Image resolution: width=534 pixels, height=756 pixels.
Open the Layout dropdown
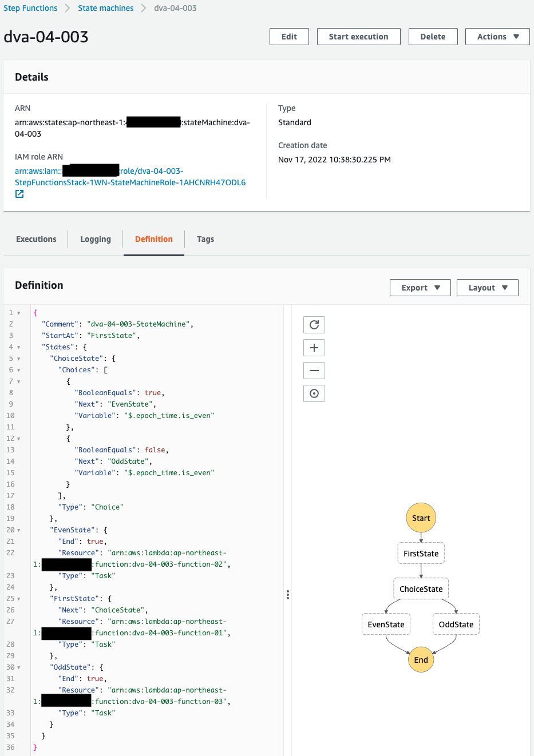pos(487,287)
